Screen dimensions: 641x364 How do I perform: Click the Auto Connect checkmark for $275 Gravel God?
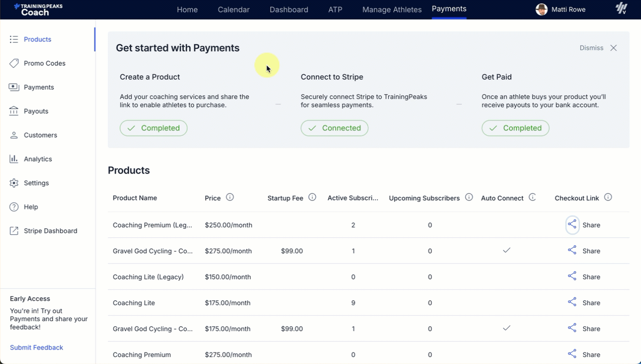tap(506, 250)
